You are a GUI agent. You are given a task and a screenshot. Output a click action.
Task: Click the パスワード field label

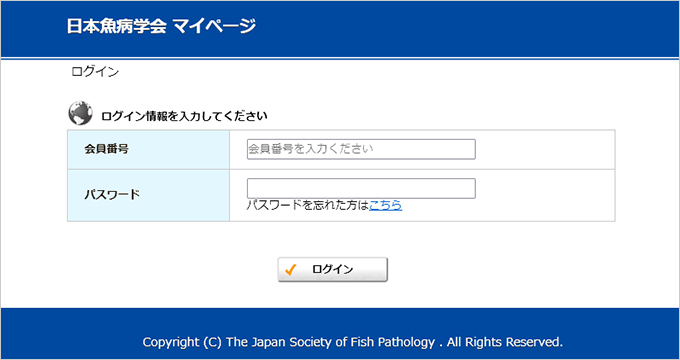click(112, 195)
